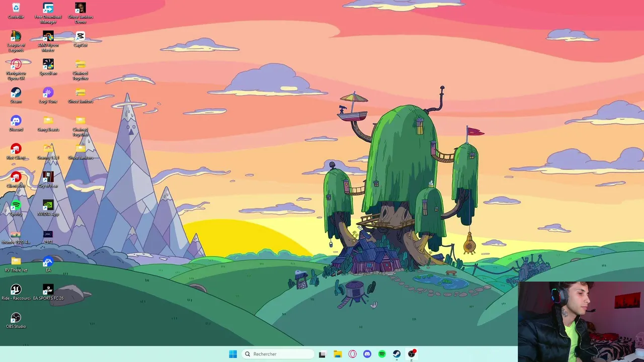Screen dimensions: 644x362
Task: Click the Rechercher taskbar search box
Action: pos(278,354)
